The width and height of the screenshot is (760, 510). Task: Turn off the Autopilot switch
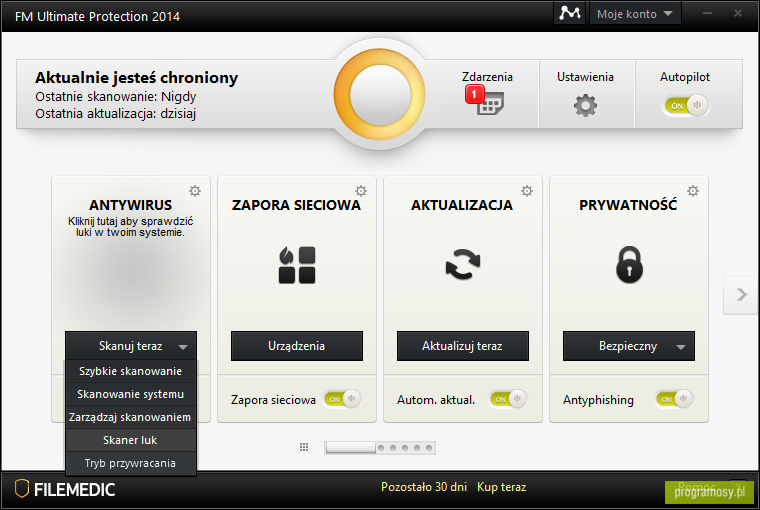coord(686,105)
